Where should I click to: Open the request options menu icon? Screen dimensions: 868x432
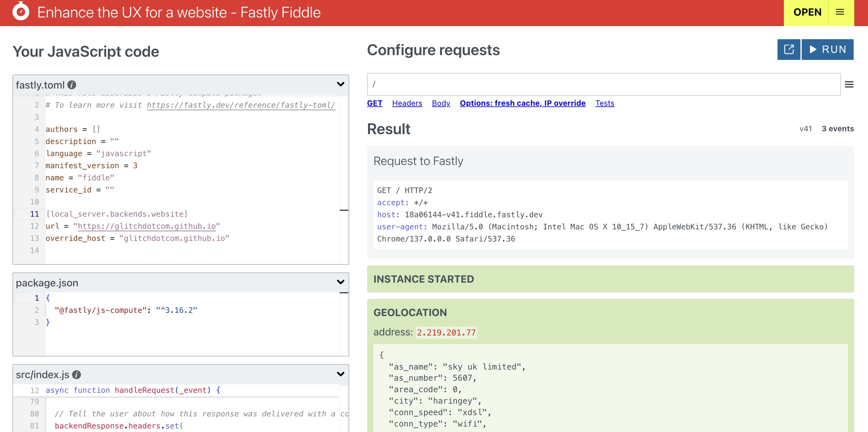pos(849,84)
